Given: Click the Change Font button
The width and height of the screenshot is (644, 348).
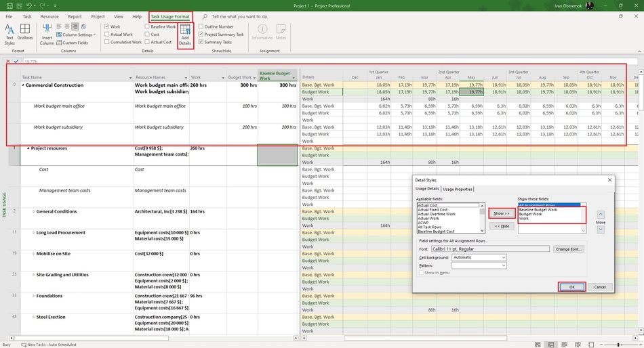Looking at the screenshot, I should (569, 249).
